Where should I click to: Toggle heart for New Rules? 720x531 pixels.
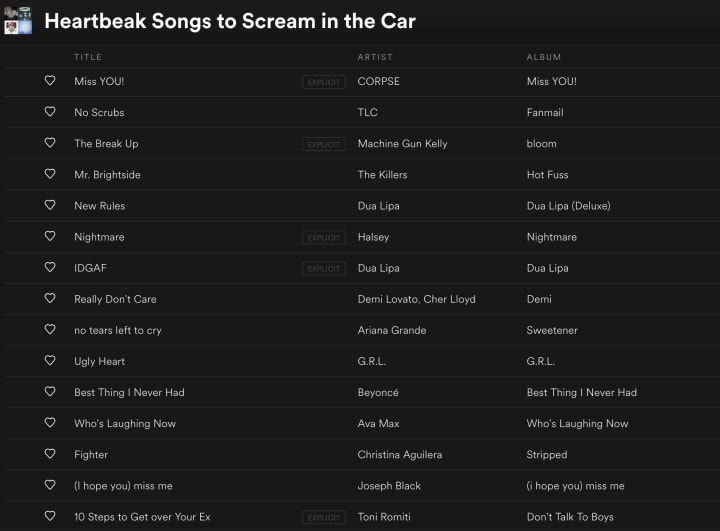coord(50,205)
